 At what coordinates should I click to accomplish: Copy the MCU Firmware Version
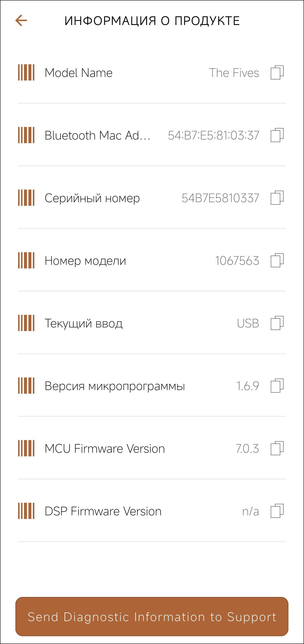[277, 448]
